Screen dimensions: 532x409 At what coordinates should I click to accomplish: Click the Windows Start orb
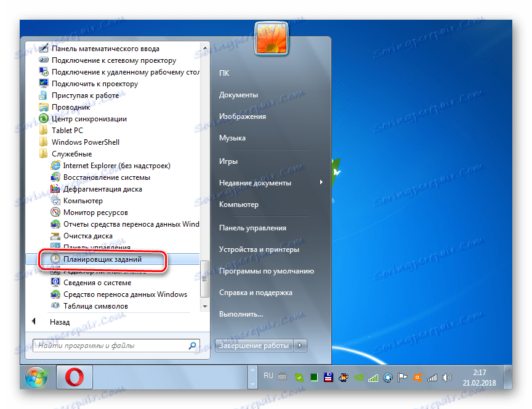[x=36, y=378]
